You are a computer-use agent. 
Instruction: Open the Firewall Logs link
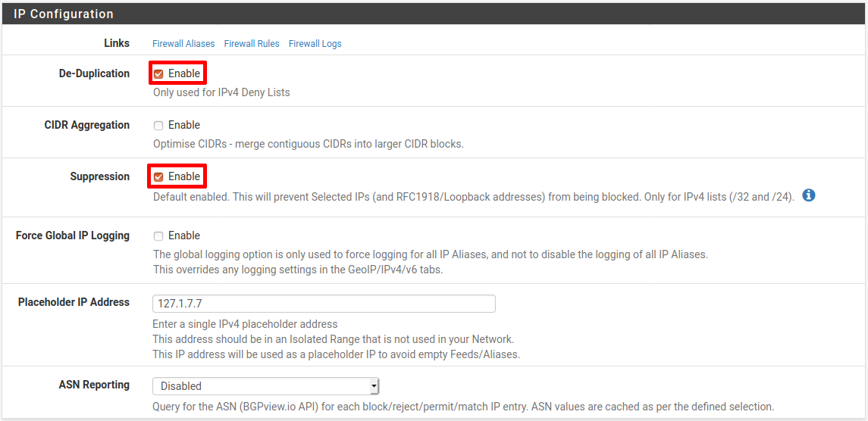click(315, 44)
